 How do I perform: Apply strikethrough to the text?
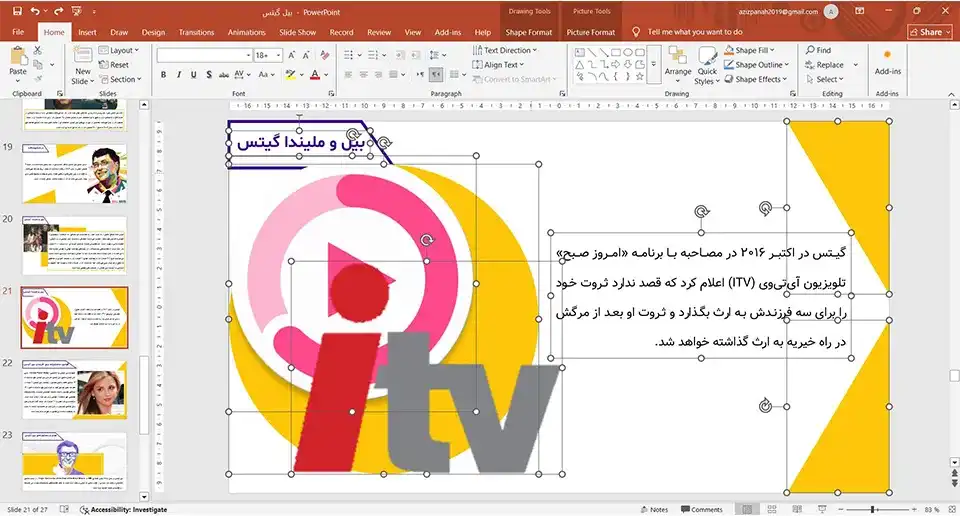pos(224,74)
